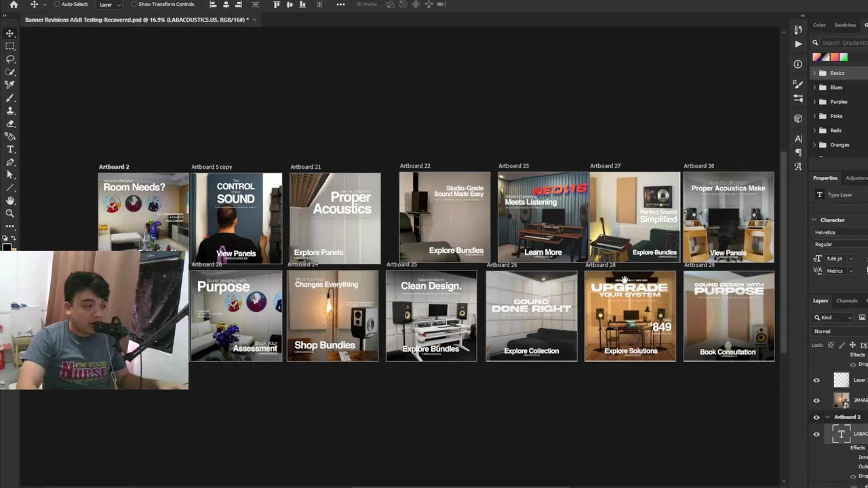Select the Eyedropper tool in toolbar

click(10, 85)
